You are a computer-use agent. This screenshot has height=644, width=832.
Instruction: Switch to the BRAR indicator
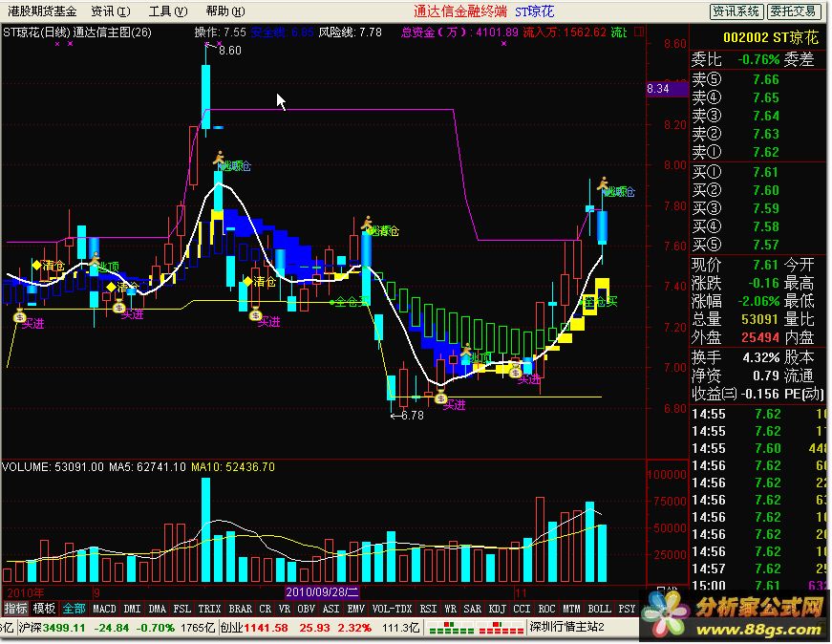click(x=241, y=609)
